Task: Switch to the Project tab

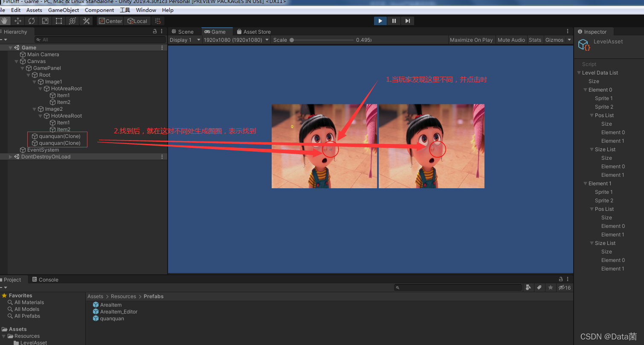Action: (x=12, y=280)
